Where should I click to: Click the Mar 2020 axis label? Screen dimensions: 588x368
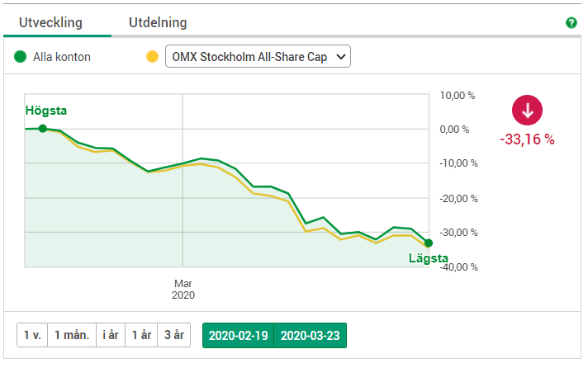click(182, 288)
